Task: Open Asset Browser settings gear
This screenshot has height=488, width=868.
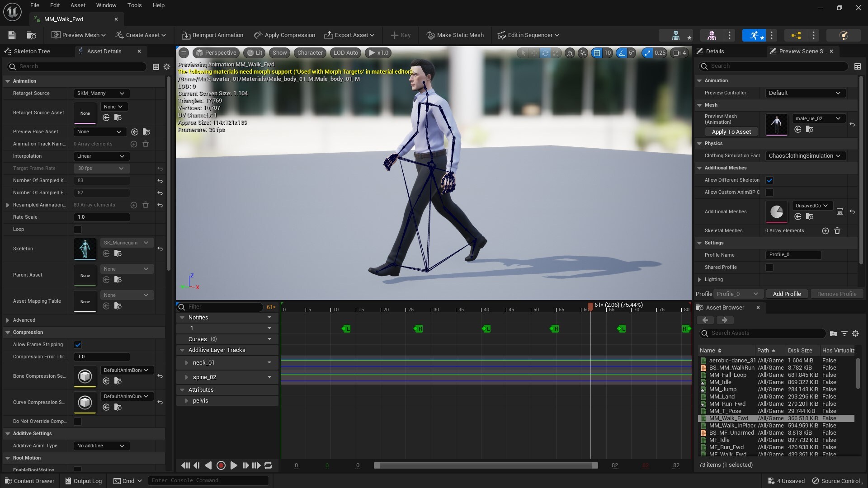Action: click(855, 333)
